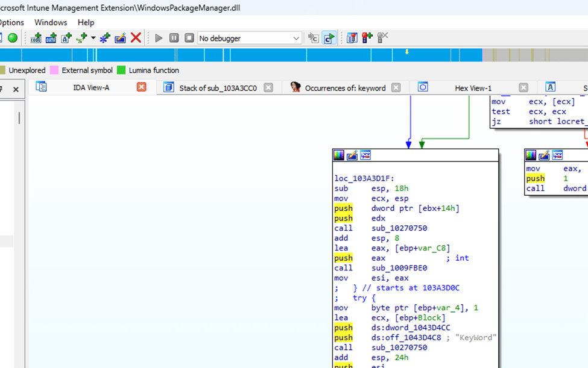This screenshot has width=588, height=368.
Task: Click the Hex View-1 tab icon
Action: coord(423,87)
